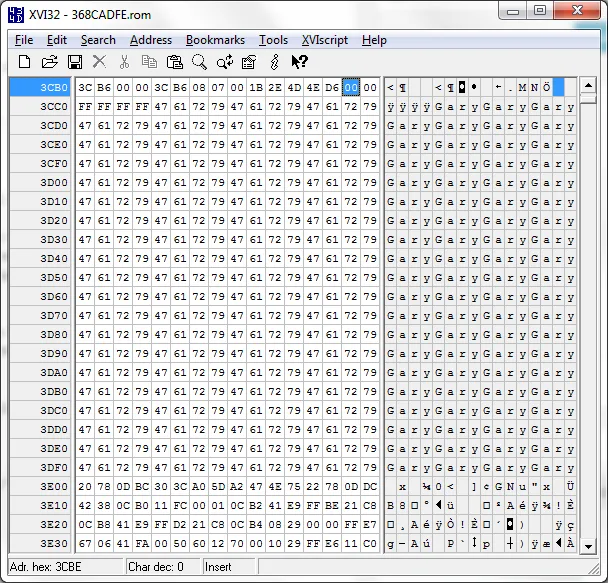This screenshot has width=608, height=583.
Task: Click the Delete X toolbar icon
Action: [99, 62]
